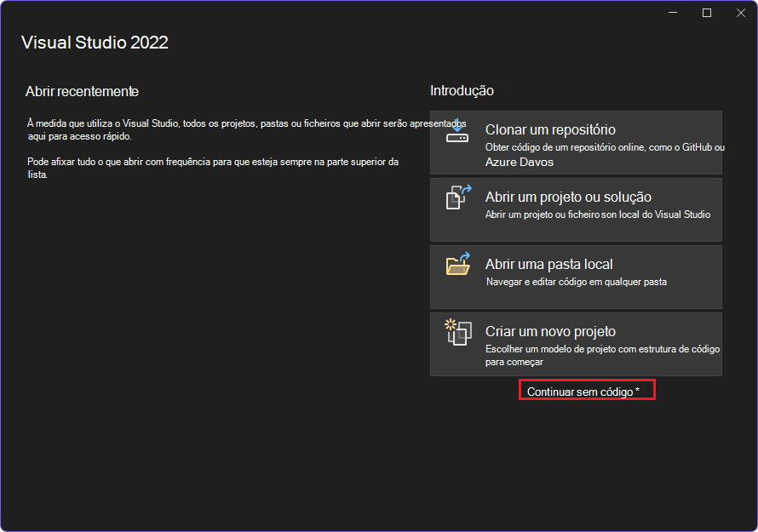Image resolution: width=758 pixels, height=532 pixels.
Task: Click "Navegar e editar código em qualquer pasta" text
Action: tap(577, 282)
